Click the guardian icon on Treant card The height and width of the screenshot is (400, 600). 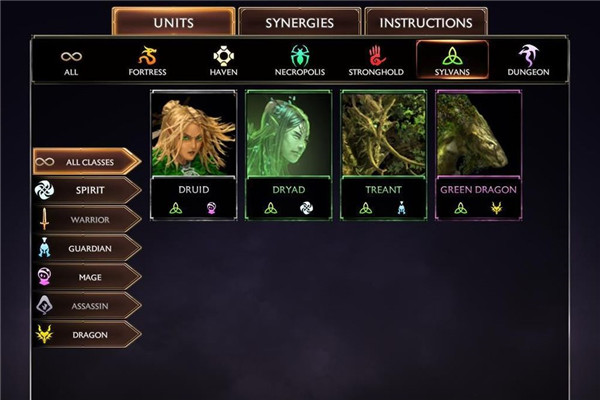(x=401, y=208)
